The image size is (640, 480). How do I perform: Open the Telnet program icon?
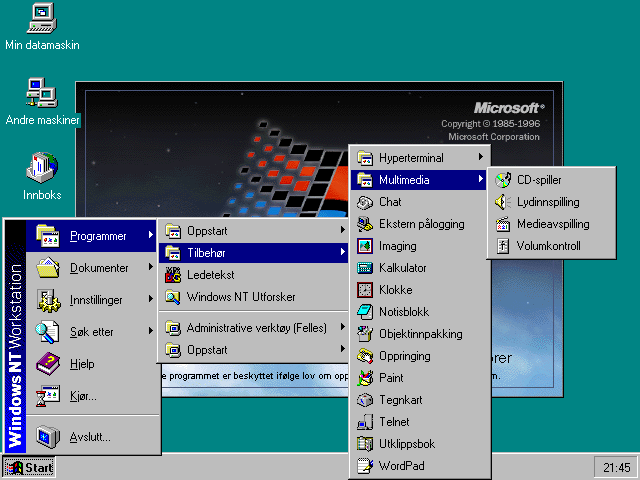365,422
